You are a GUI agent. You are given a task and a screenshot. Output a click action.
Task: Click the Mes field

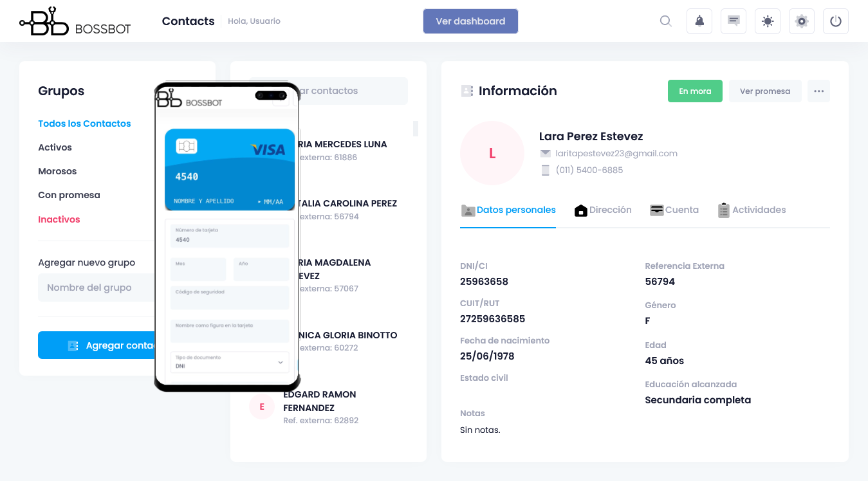pos(199,269)
